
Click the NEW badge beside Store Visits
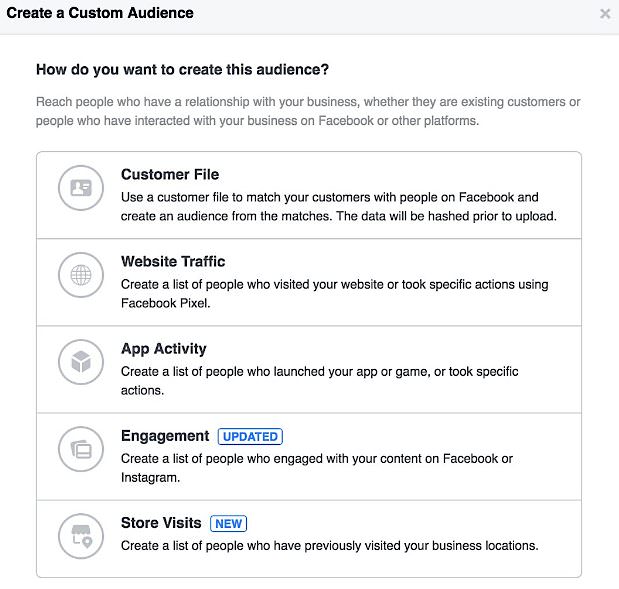[229, 524]
